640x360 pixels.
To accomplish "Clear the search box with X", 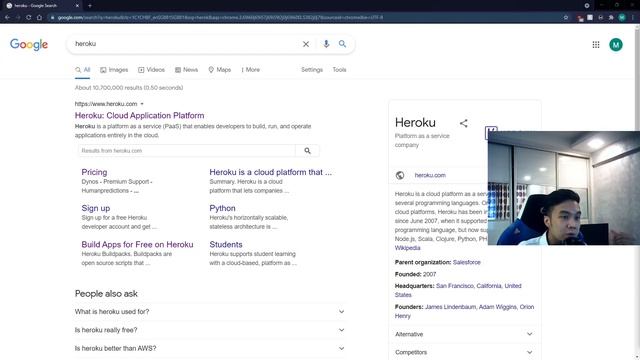I will [x=306, y=44].
